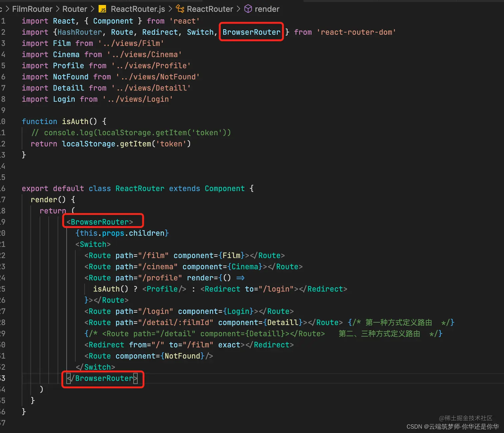Viewport: 504px width, 433px height.
Task: Click the 'react-router-dom' module string
Action: click(x=356, y=32)
